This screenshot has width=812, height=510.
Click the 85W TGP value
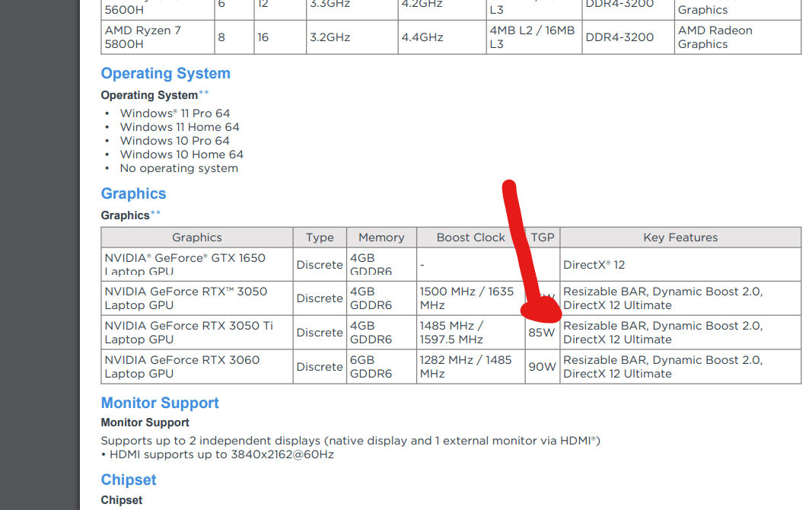pyautogui.click(x=543, y=333)
